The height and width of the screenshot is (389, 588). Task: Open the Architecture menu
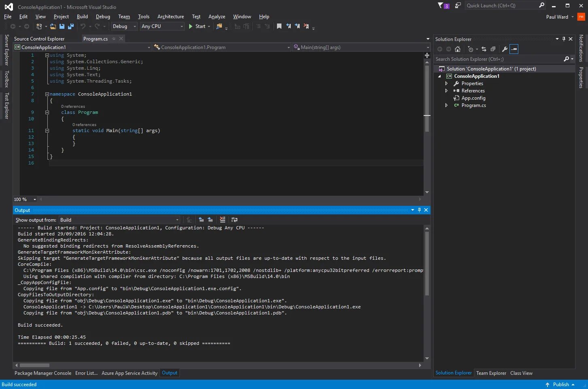coord(170,17)
